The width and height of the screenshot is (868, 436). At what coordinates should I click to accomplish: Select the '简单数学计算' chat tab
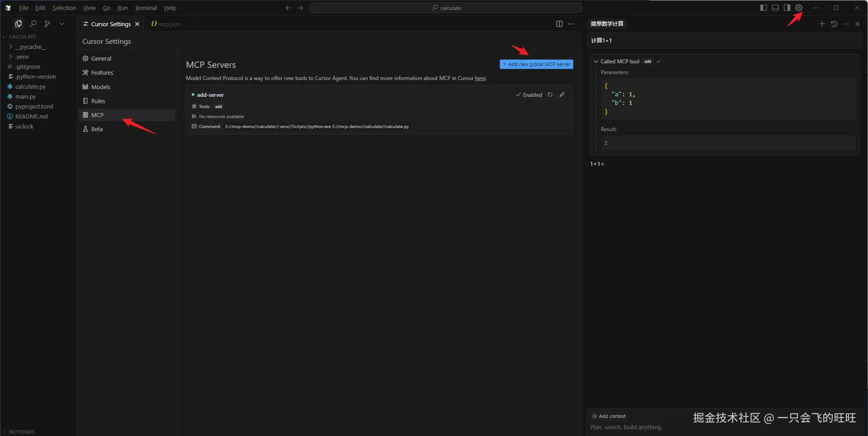tap(607, 24)
